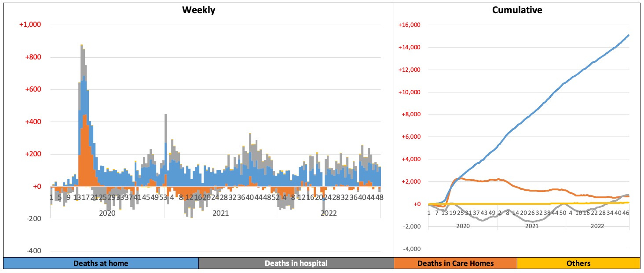Image resolution: width=644 pixels, height=273 pixels.
Task: Click the "+1,000" axis label in Weekly chart
Action: 30,25
